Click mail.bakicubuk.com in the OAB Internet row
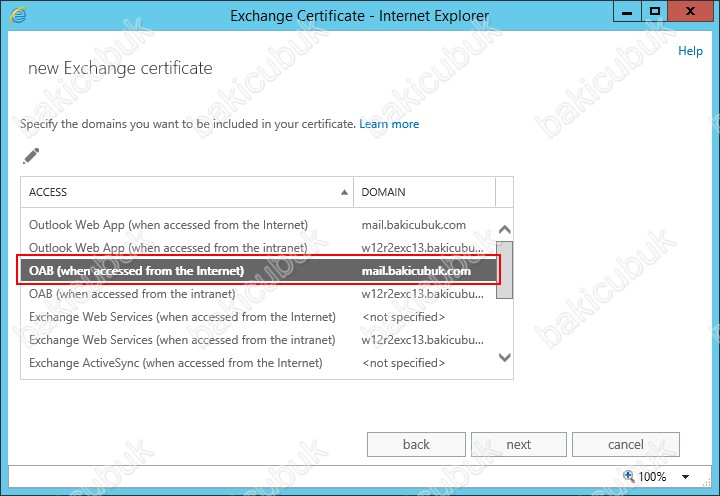This screenshot has width=720, height=496. coord(416,271)
